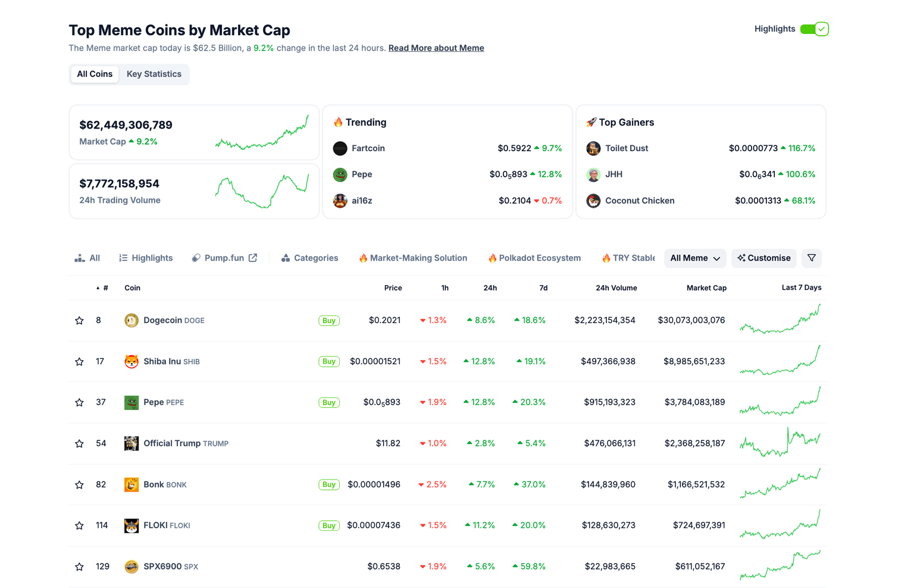Click the Fartcoin logo in Trending
The width and height of the screenshot is (914, 588).
click(340, 148)
